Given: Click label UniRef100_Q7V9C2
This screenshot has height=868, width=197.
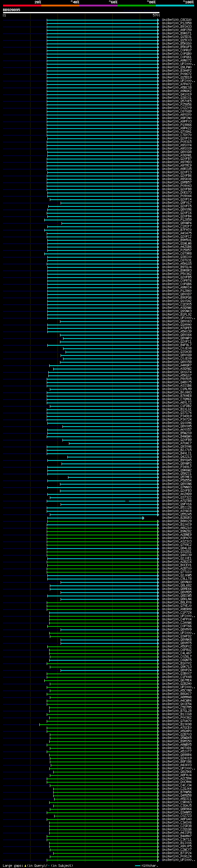Looking at the screenshot, I should pos(177,544).
